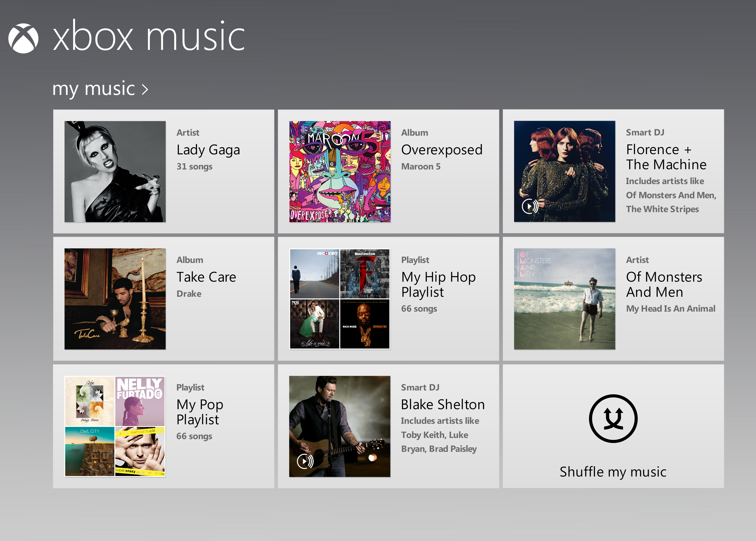Click the Take Care album title

tap(206, 277)
